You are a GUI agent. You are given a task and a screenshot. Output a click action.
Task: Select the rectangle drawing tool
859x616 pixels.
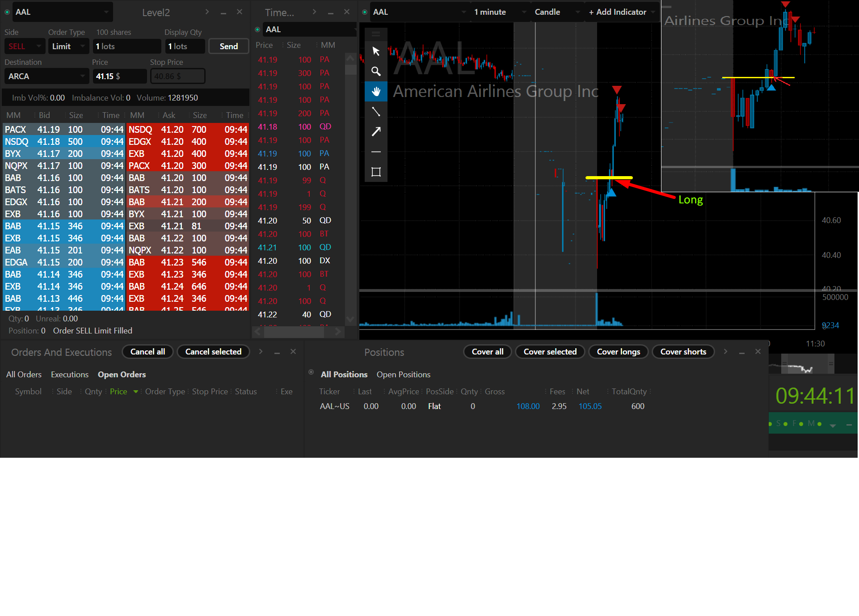[x=376, y=172]
